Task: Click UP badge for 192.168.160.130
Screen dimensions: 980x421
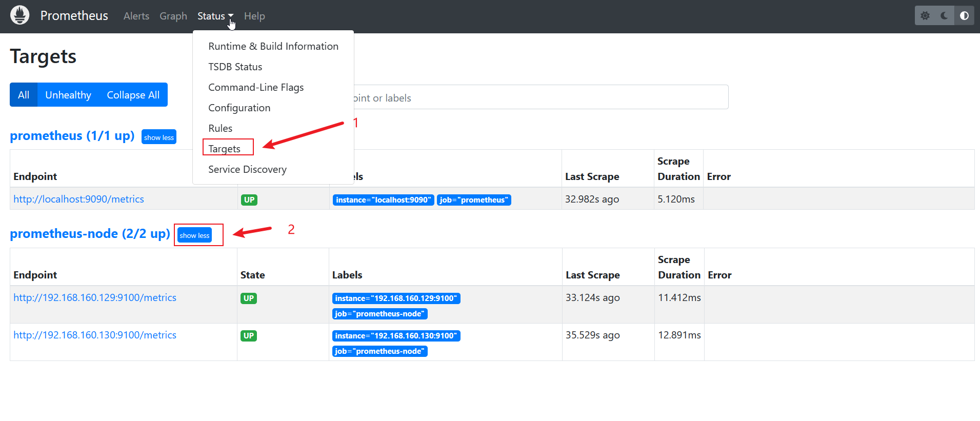Action: 249,336
